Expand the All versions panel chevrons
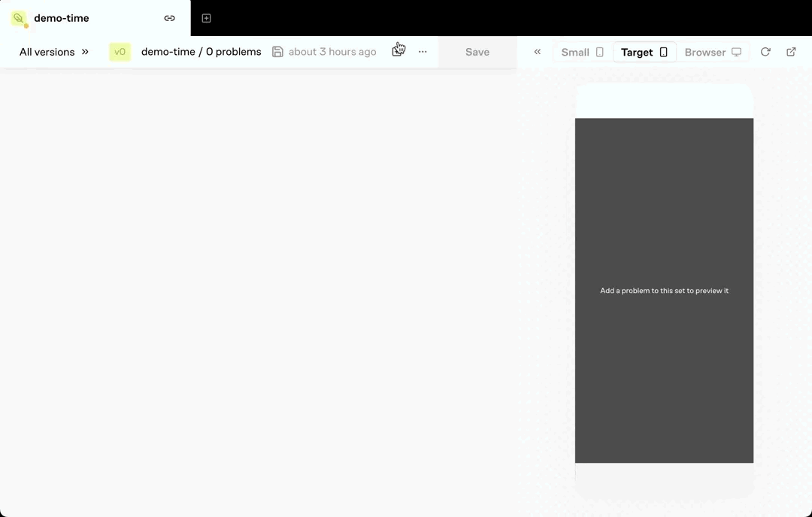This screenshot has height=517, width=812. pyautogui.click(x=86, y=52)
